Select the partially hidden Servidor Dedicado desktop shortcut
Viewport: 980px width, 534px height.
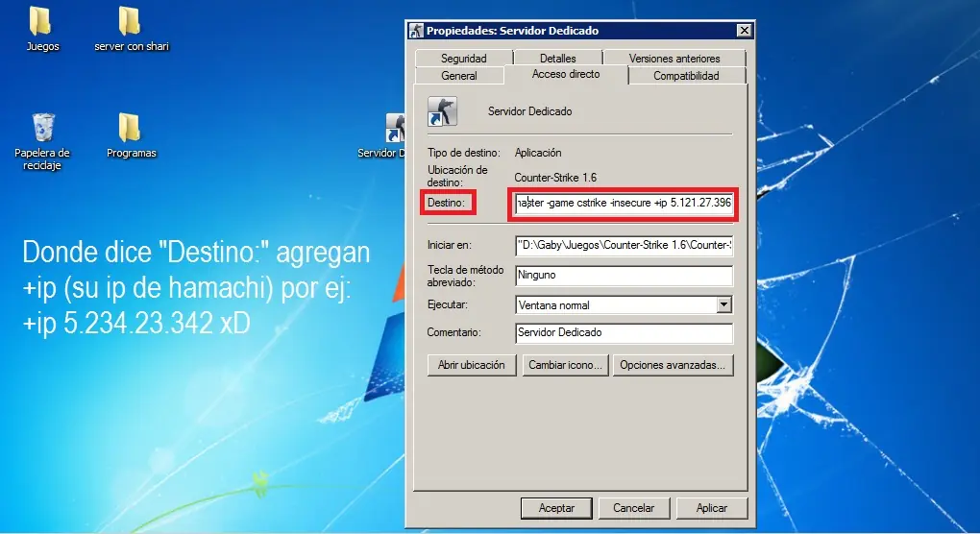382,135
